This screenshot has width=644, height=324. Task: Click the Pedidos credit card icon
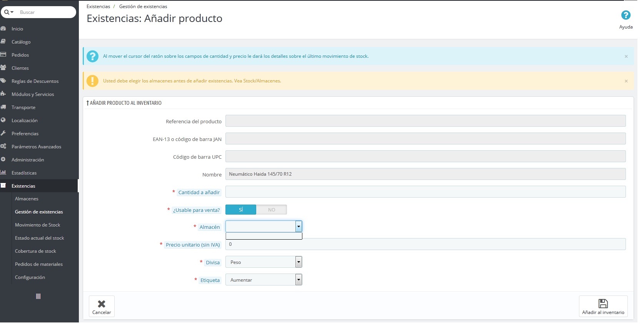[x=3, y=55]
